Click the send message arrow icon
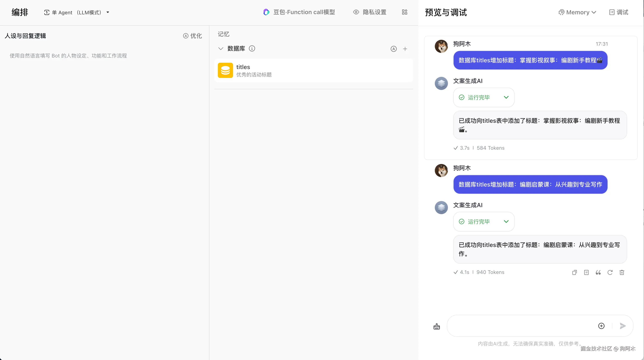Screen dimensions: 644x360 pos(622,326)
